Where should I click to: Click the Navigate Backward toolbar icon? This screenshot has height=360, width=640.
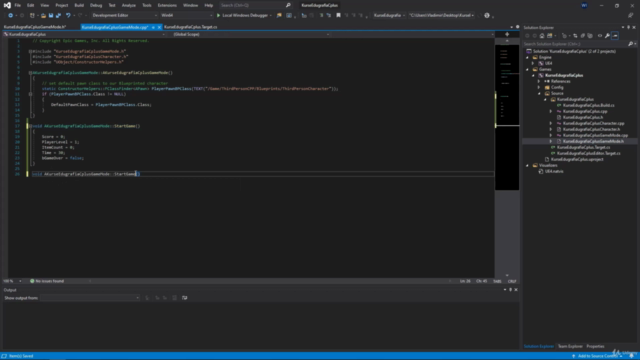[10, 16]
